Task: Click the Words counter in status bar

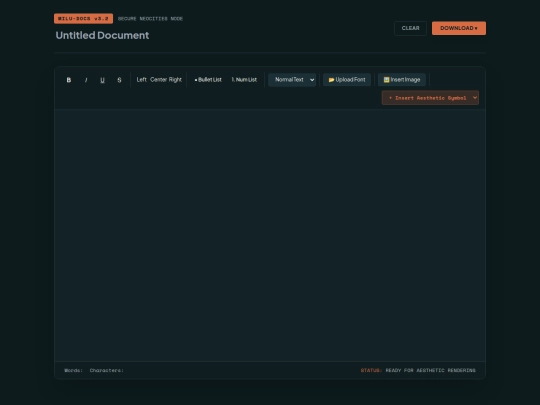Action: pyautogui.click(x=73, y=371)
